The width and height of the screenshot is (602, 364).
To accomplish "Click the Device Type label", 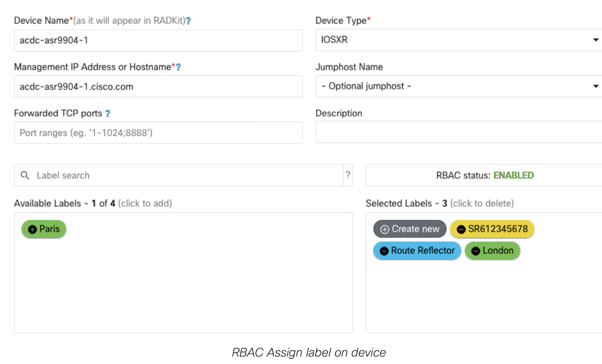I will (x=343, y=20).
